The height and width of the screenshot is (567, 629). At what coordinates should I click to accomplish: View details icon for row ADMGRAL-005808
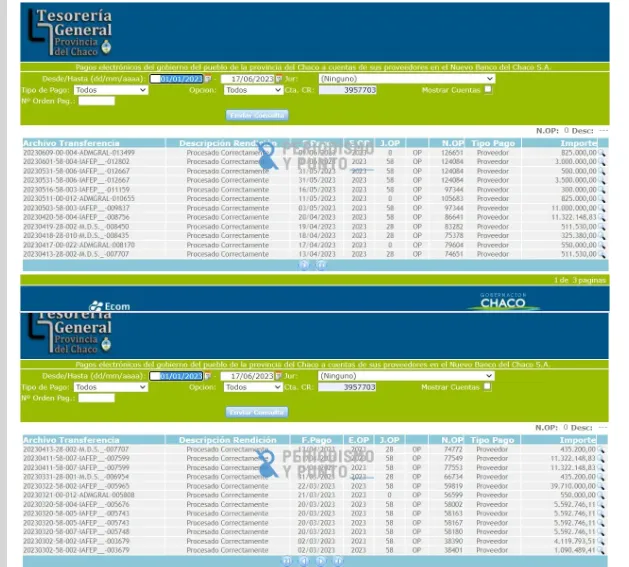(x=602, y=495)
